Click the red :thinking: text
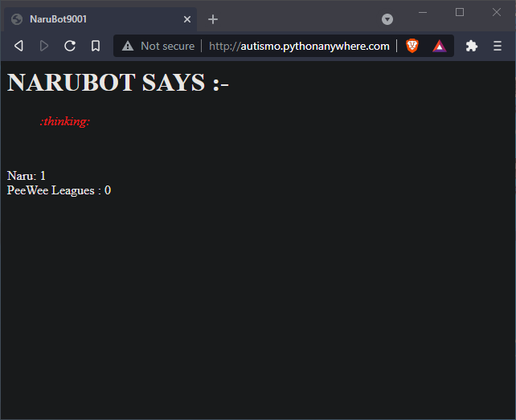The height and width of the screenshot is (420, 516). coord(65,121)
